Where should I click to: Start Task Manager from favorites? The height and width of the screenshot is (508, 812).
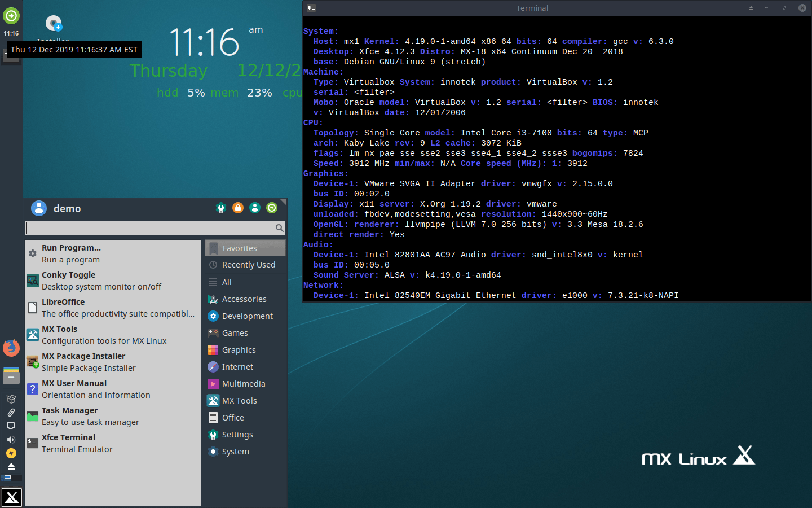[x=113, y=416]
